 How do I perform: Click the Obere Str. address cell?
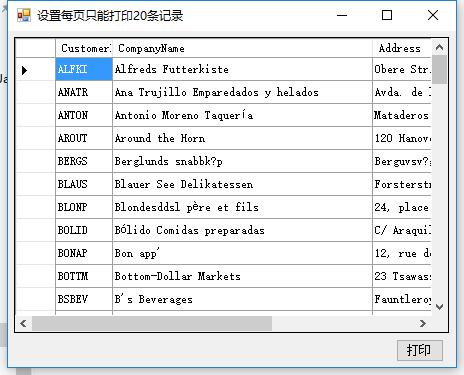coord(402,69)
